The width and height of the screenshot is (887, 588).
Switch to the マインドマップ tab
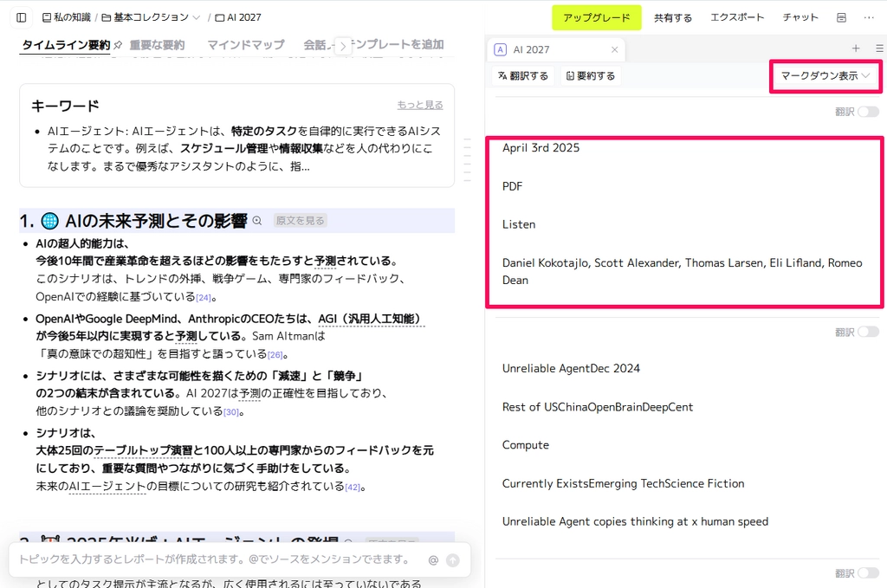pyautogui.click(x=246, y=45)
